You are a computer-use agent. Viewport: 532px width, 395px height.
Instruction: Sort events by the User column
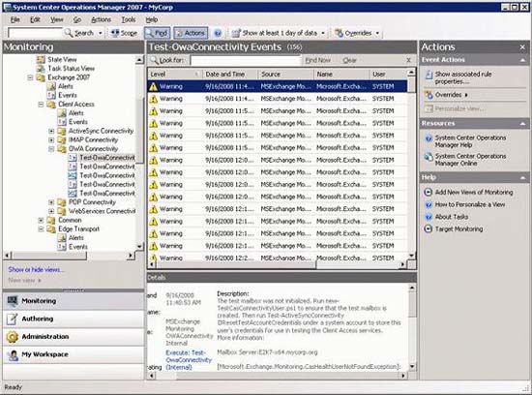click(388, 74)
